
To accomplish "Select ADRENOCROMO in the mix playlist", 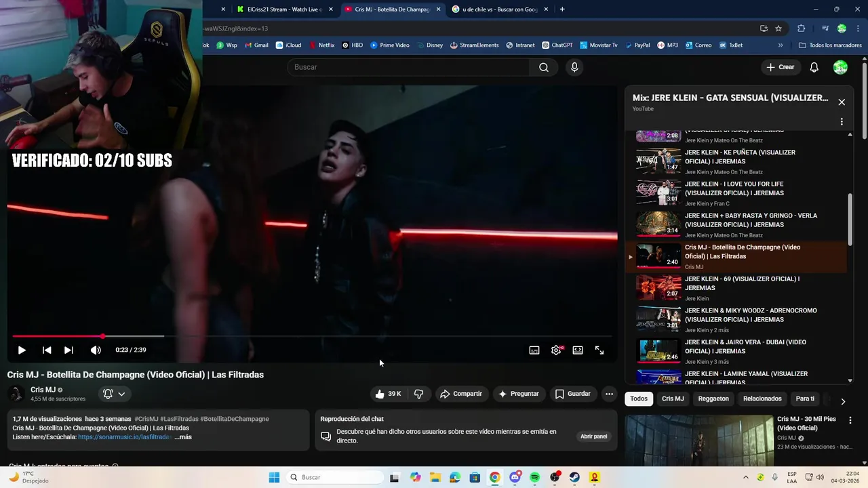I will tap(736, 319).
